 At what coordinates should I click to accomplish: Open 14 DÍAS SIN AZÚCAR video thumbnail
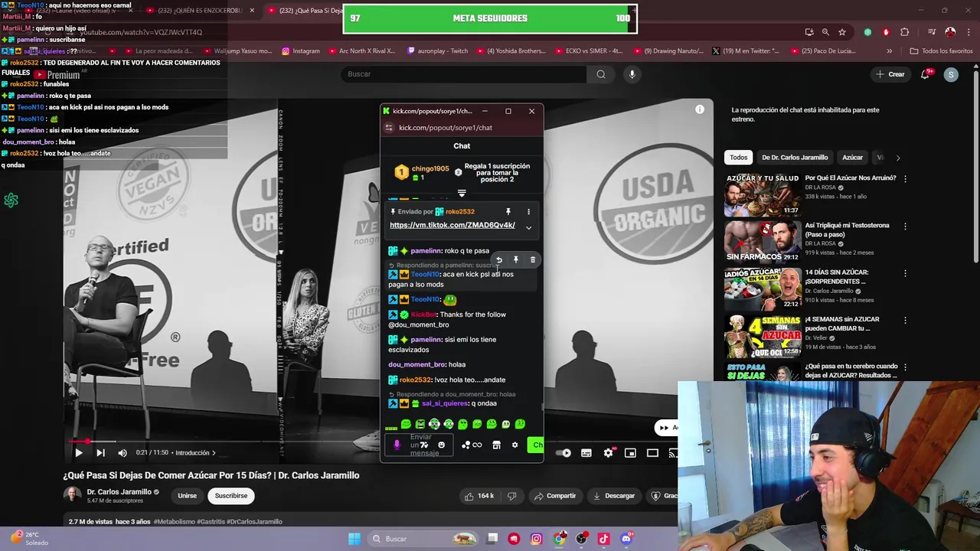click(763, 288)
